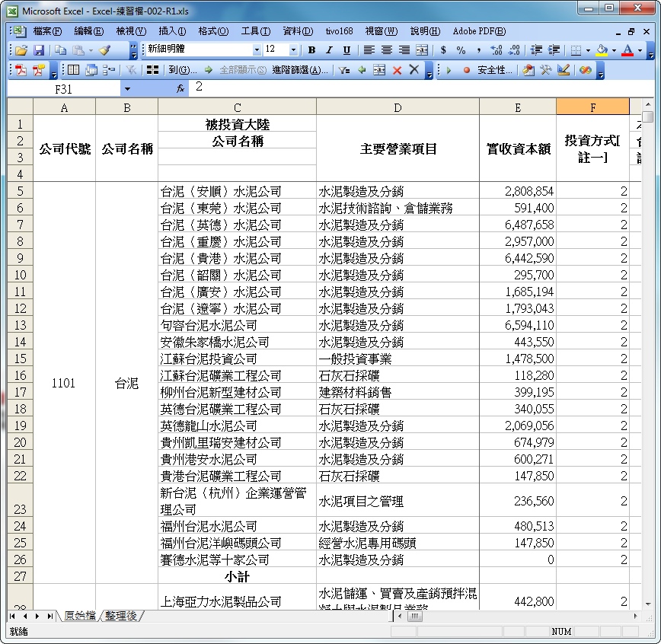661x644 pixels.
Task: Select column D by its header
Action: click(398, 107)
